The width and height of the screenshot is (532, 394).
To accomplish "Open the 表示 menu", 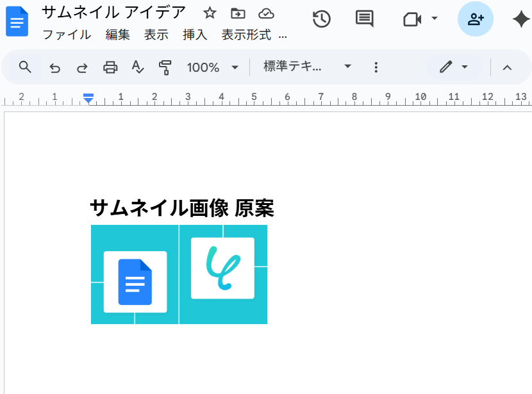I will coord(156,35).
